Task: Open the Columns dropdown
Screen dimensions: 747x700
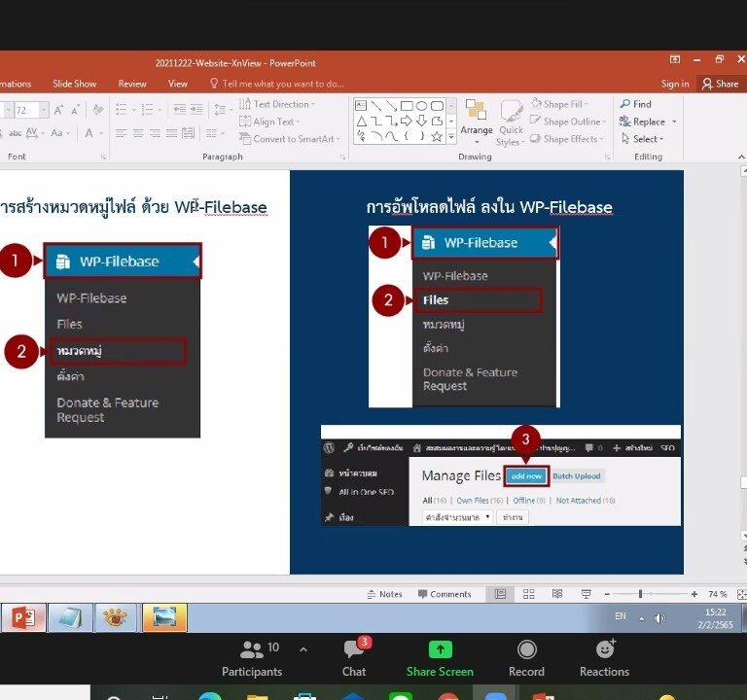Action: pos(215,133)
